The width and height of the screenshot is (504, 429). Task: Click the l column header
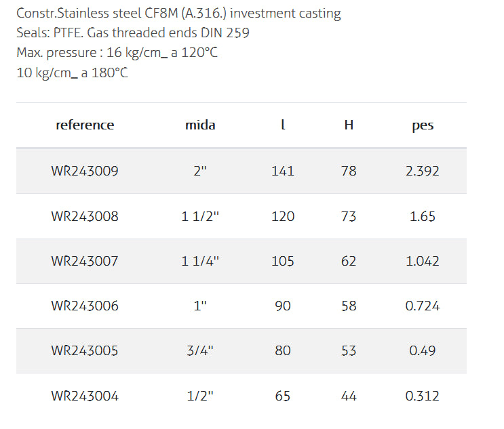pos(283,125)
